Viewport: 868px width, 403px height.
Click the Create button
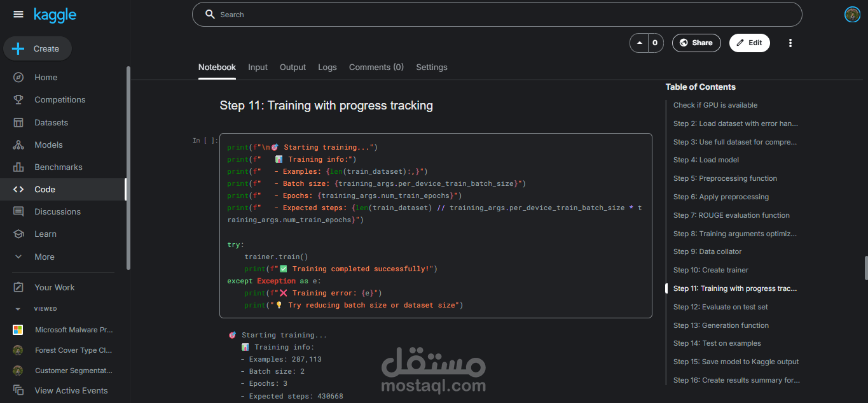pyautogui.click(x=38, y=48)
